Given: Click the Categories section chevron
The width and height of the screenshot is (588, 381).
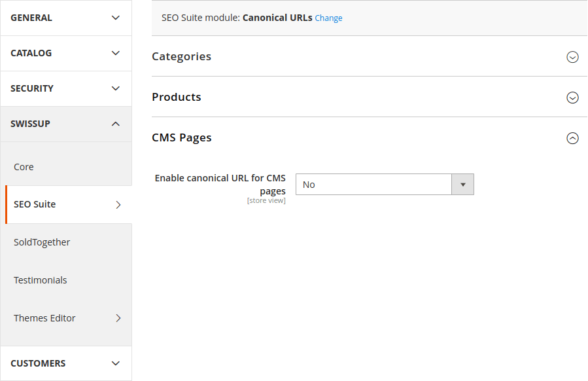Looking at the screenshot, I should click(x=572, y=57).
